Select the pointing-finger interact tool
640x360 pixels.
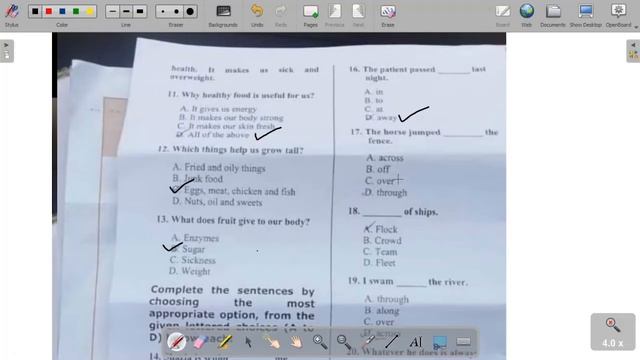pos(272,342)
